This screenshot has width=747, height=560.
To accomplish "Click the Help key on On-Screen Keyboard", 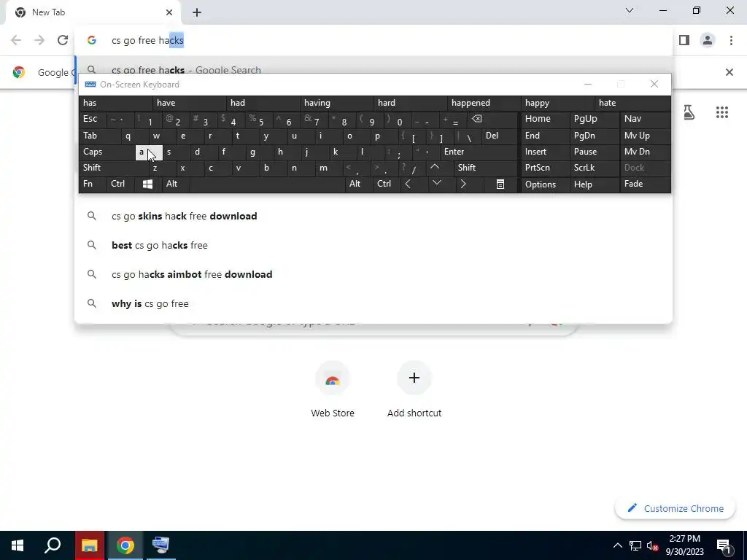I will 594,184.
